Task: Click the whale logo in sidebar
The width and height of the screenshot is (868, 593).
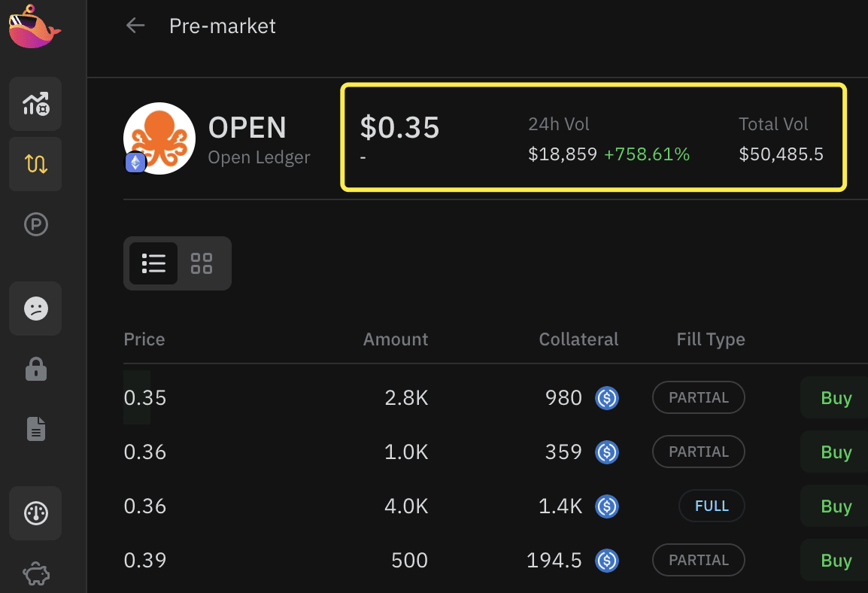Action: click(34, 26)
